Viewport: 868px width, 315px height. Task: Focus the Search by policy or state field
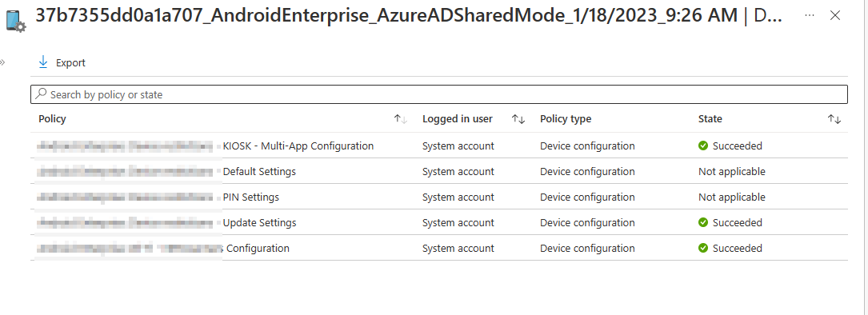pyautogui.click(x=439, y=94)
